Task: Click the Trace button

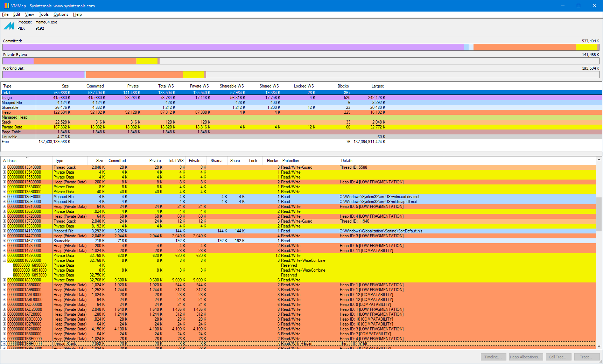Action: click(x=587, y=357)
